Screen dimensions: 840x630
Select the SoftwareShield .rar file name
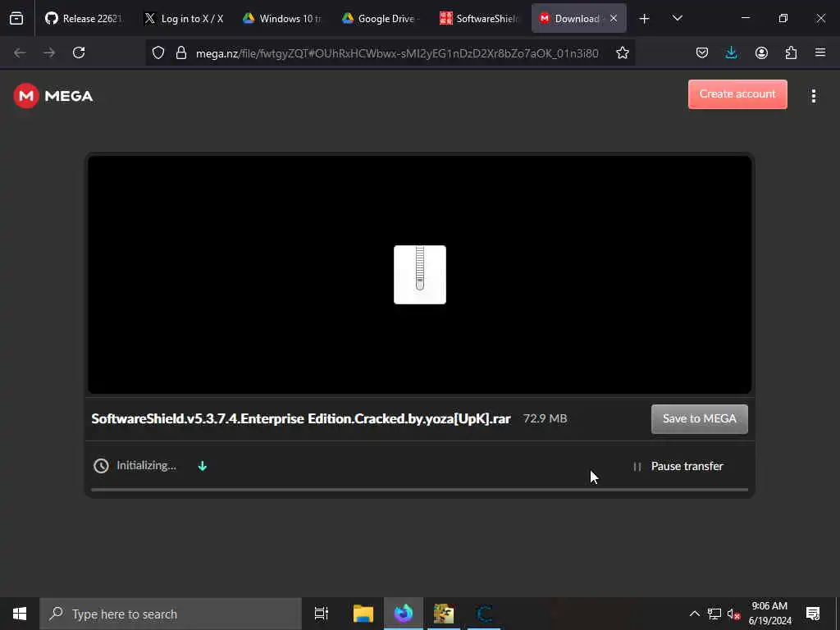click(301, 418)
